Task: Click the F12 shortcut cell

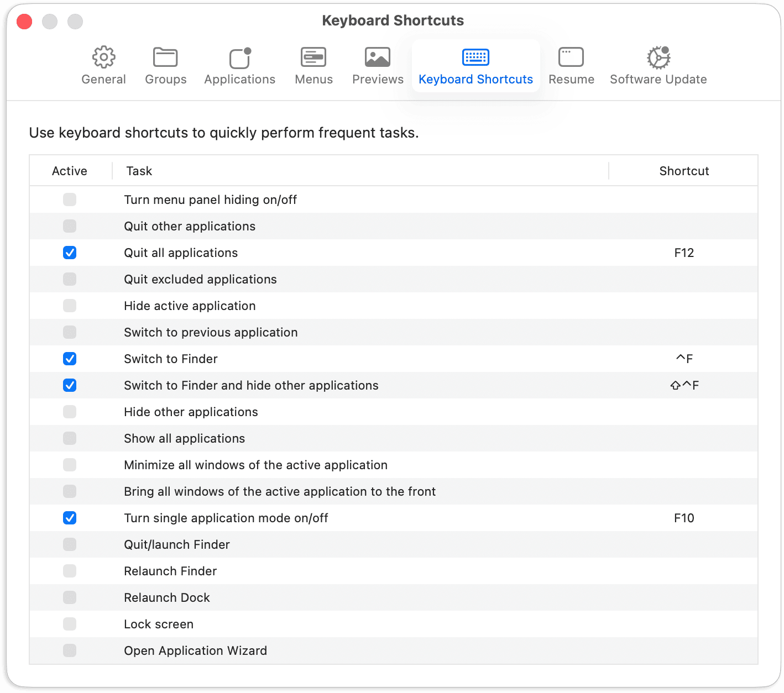Action: click(684, 253)
